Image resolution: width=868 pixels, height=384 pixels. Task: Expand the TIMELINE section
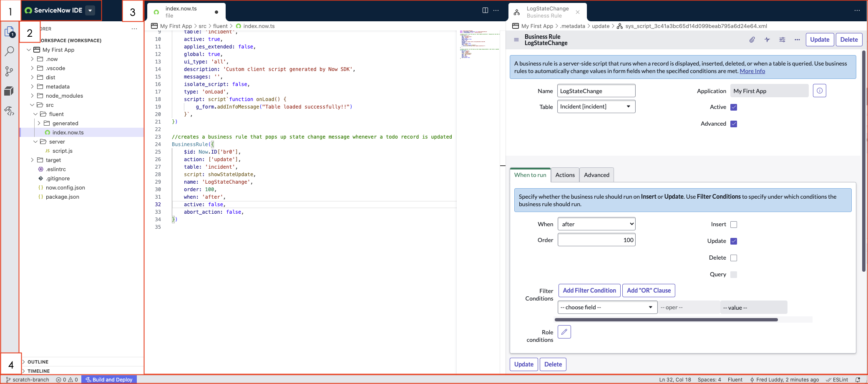24,371
